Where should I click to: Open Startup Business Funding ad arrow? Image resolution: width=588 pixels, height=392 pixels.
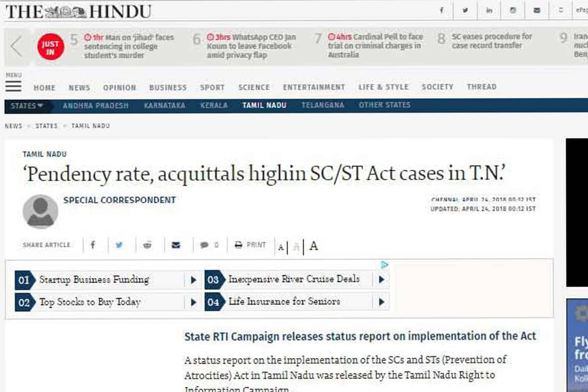193,280
